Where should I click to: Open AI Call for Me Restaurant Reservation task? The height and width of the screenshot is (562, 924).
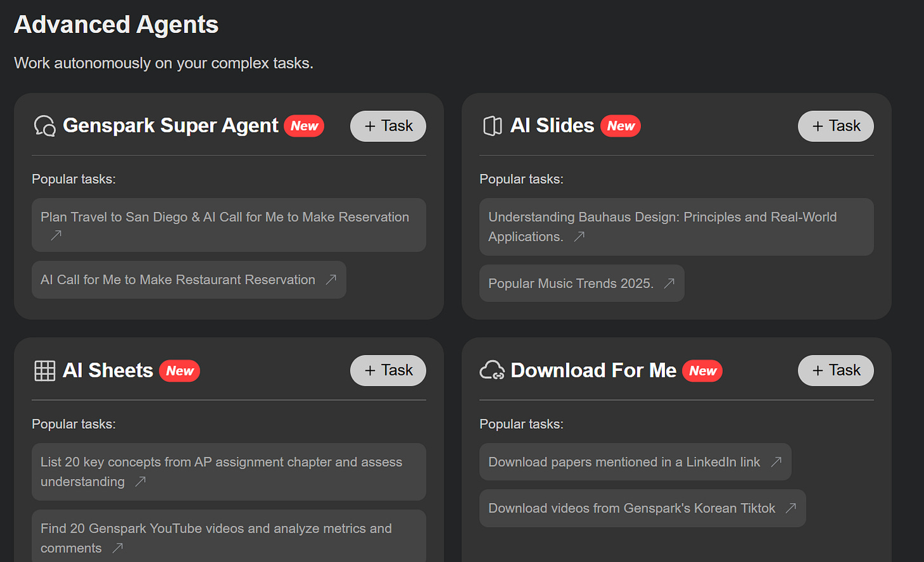tap(189, 280)
